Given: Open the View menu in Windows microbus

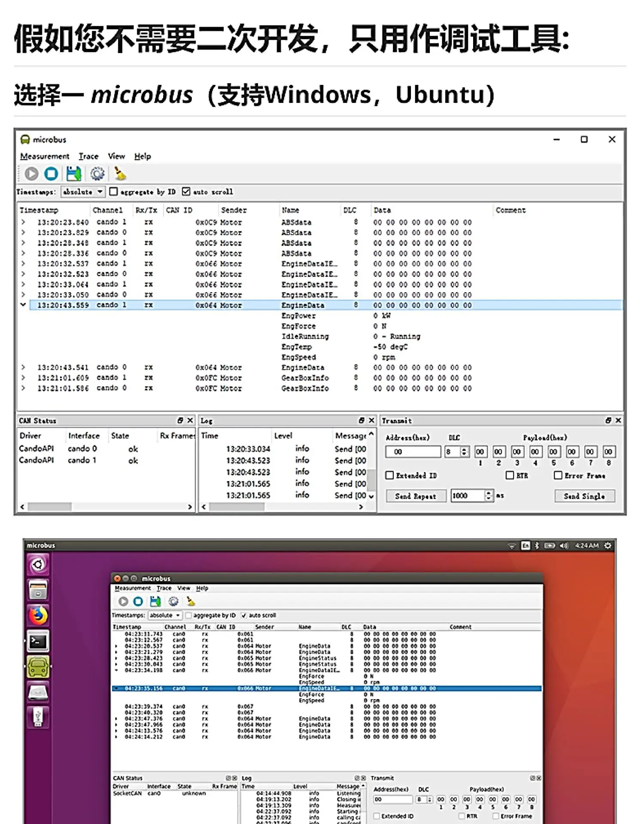Looking at the screenshot, I should pos(116,156).
